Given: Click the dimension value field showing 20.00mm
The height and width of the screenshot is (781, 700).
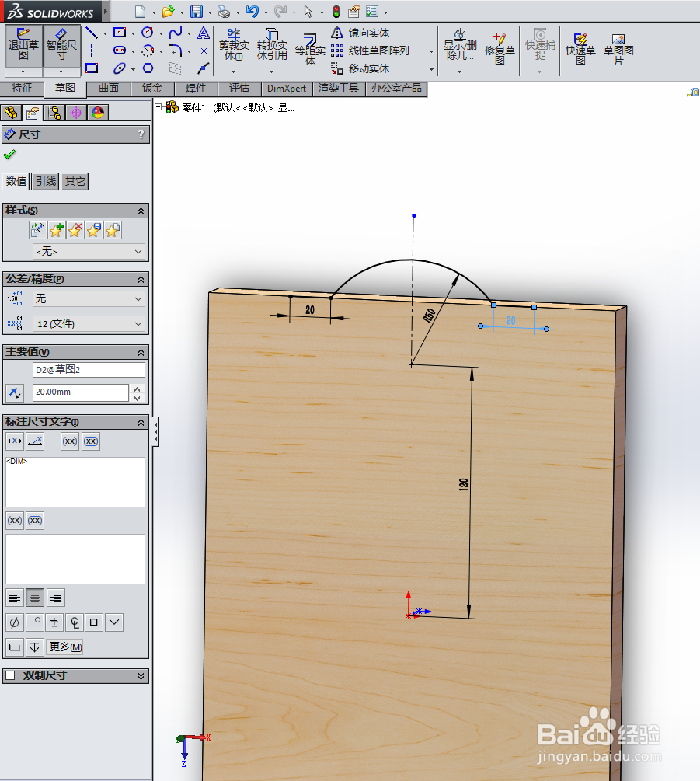Looking at the screenshot, I should [x=79, y=393].
